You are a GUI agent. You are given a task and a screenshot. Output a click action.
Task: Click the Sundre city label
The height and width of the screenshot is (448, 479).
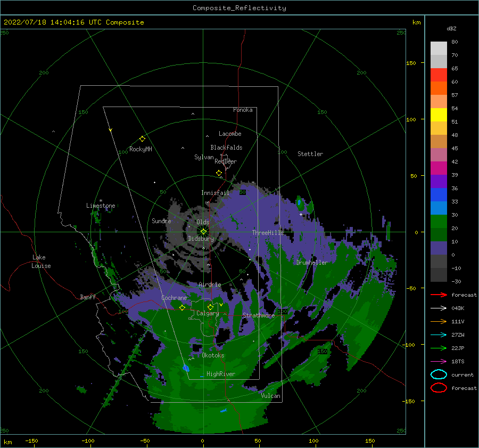coord(161,221)
